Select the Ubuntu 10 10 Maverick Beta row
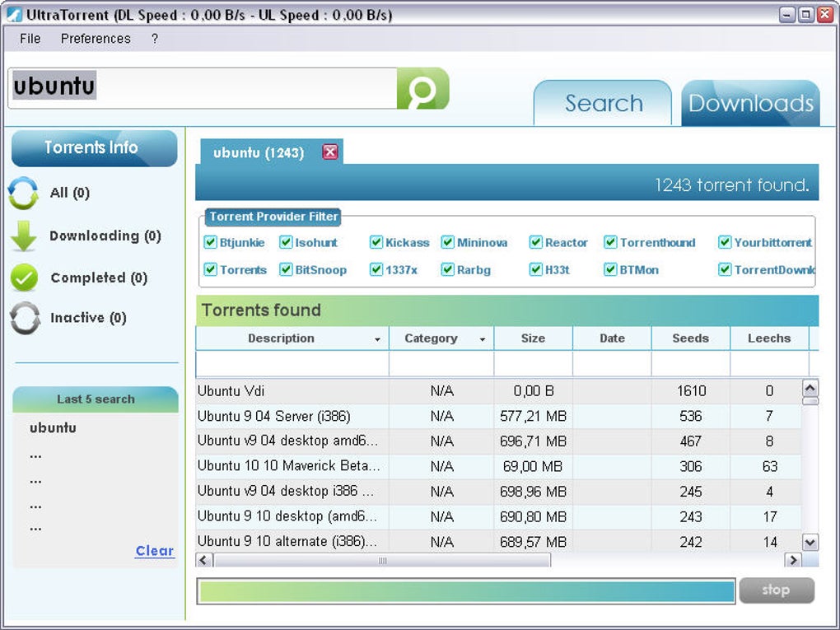The image size is (840, 630). (x=498, y=467)
